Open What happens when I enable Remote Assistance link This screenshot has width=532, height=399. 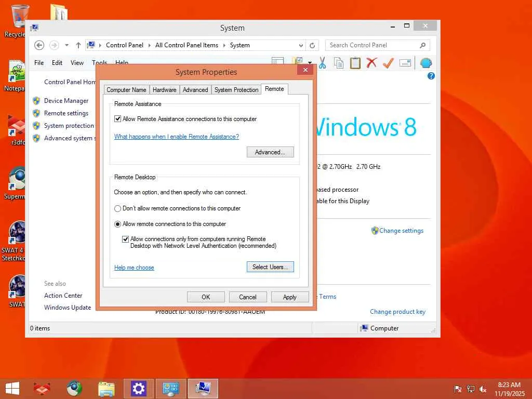coord(177,137)
